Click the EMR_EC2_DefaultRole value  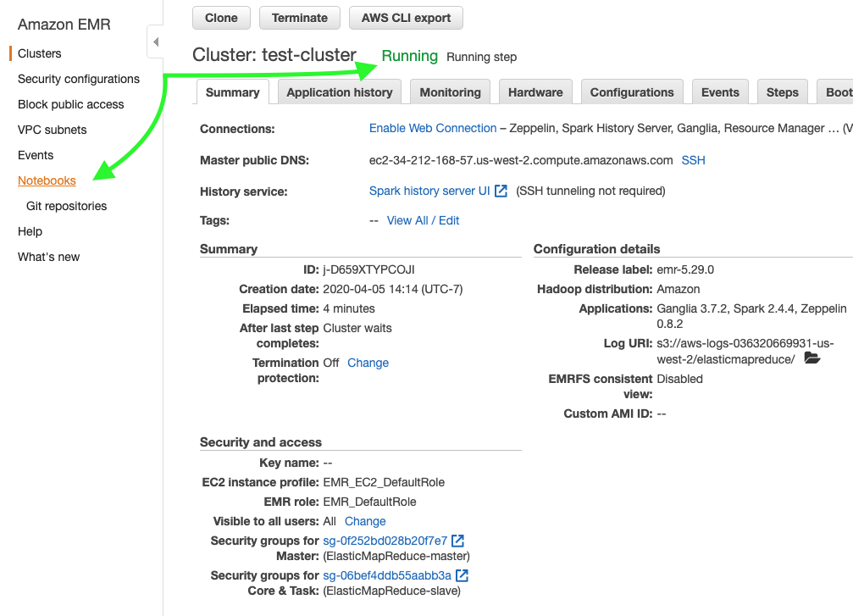[x=384, y=483]
